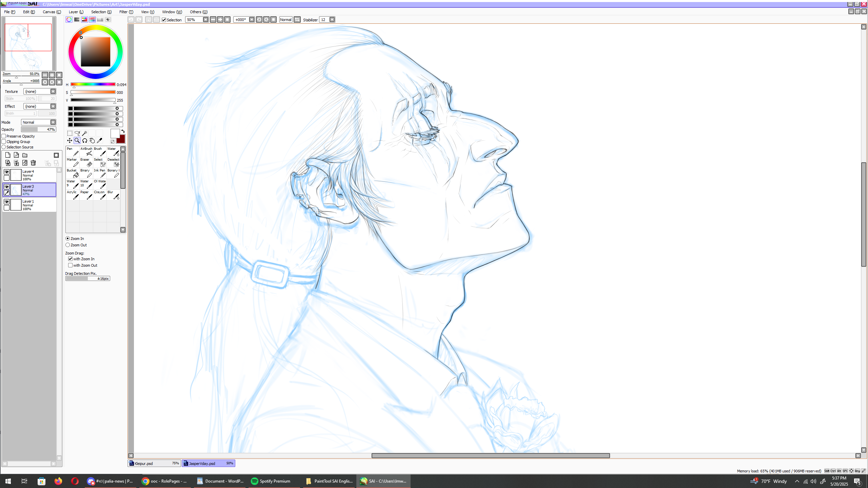Choose the Ink Pen tool
The height and width of the screenshot is (488, 868).
click(100, 173)
